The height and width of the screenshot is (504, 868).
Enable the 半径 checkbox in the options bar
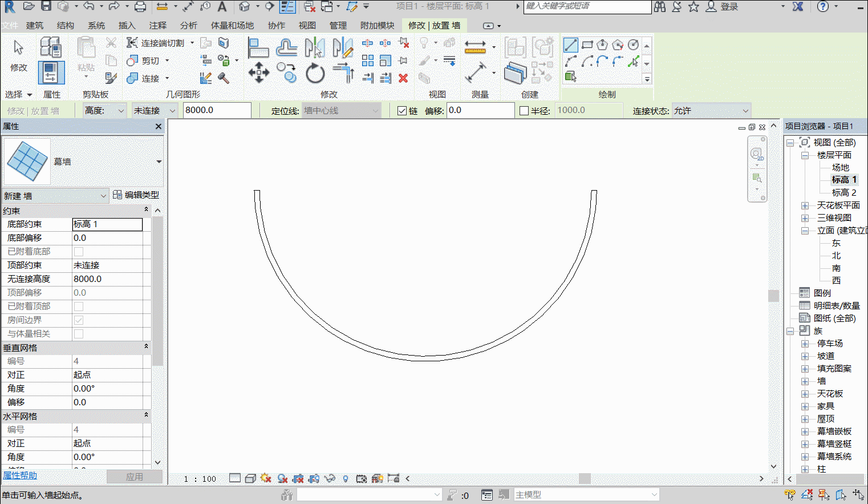523,110
